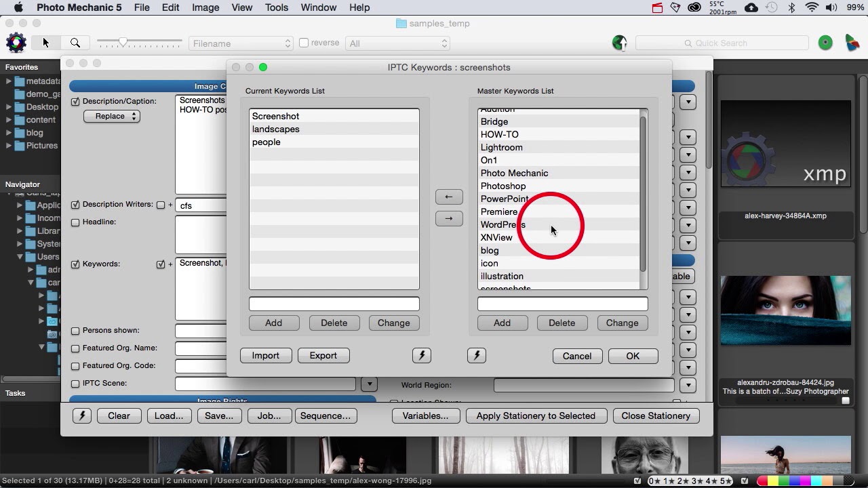Click the globe upload icon
The image size is (868, 488).
click(x=619, y=43)
